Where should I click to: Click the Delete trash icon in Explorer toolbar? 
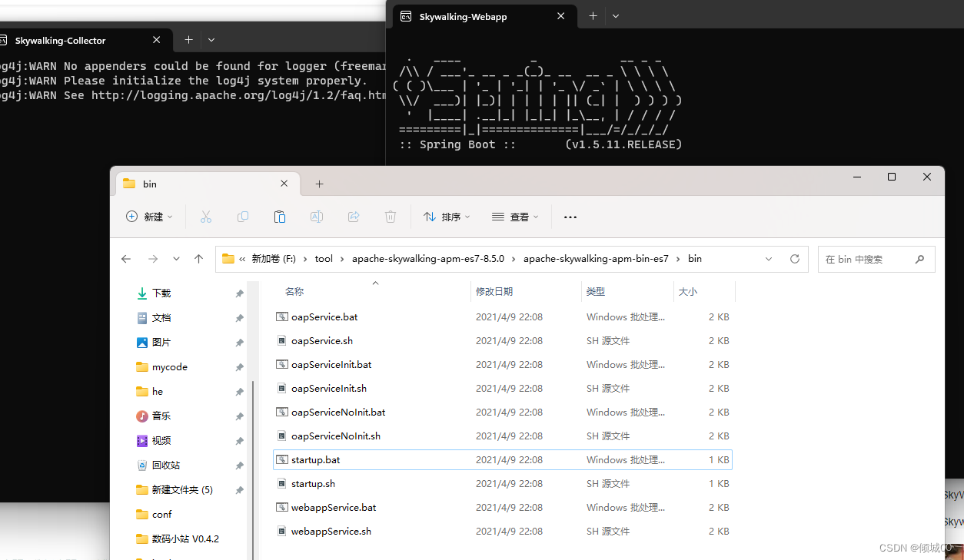click(391, 217)
